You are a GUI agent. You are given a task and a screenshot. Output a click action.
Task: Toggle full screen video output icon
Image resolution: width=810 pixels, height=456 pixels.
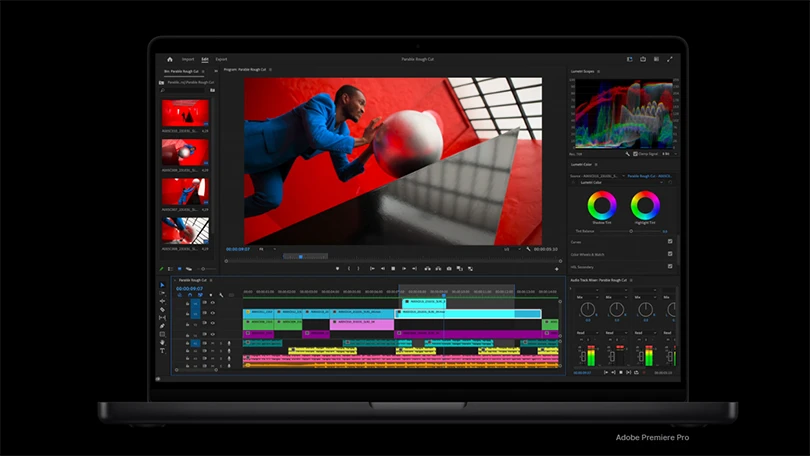pos(669,59)
